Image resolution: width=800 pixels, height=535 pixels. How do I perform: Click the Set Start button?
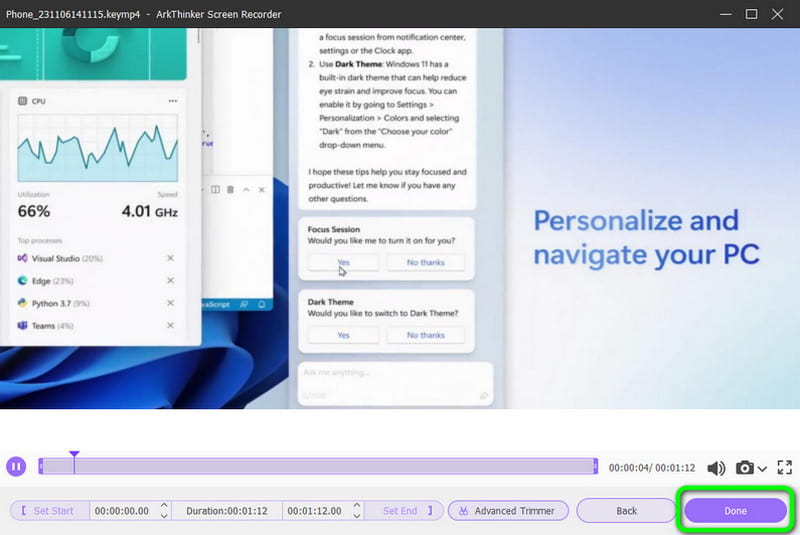49,511
